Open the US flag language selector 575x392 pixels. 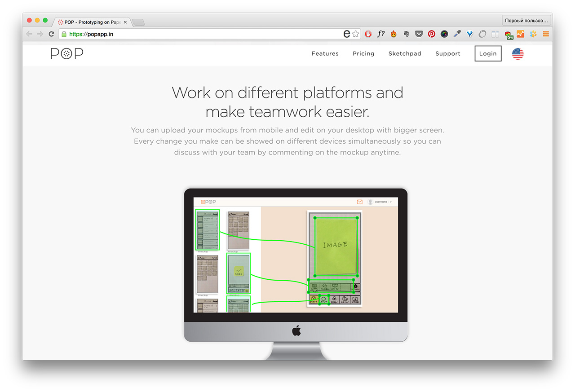coord(517,54)
